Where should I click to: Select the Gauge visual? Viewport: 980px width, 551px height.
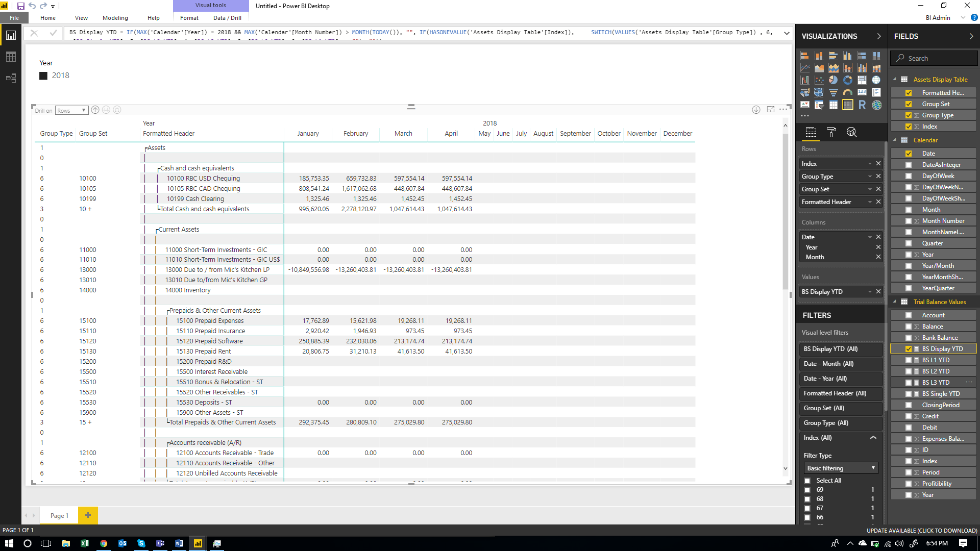[848, 92]
